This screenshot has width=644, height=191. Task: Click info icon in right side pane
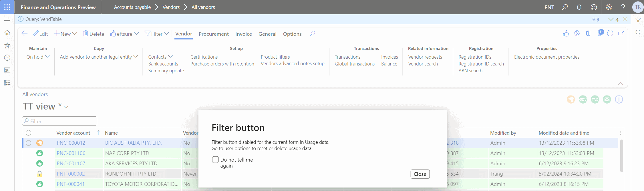click(638, 32)
